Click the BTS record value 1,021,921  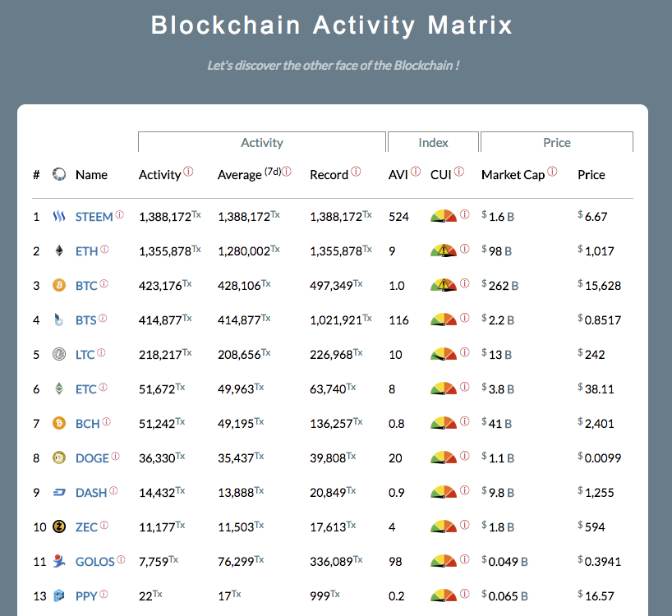[336, 320]
